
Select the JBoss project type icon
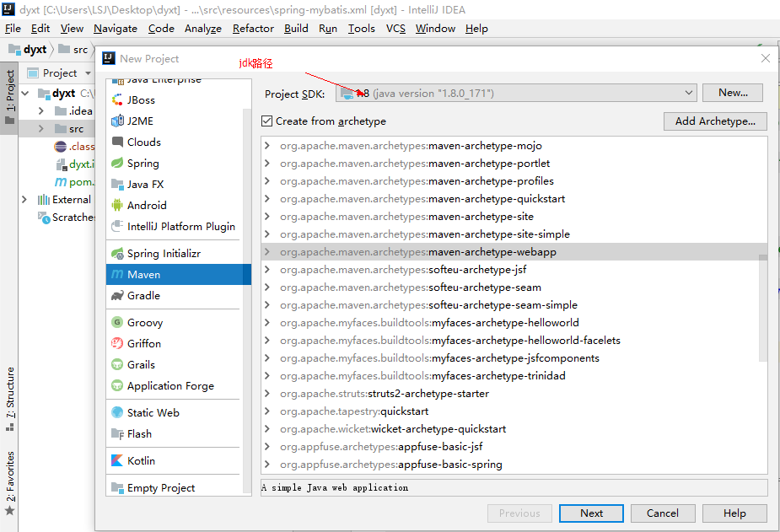[117, 100]
